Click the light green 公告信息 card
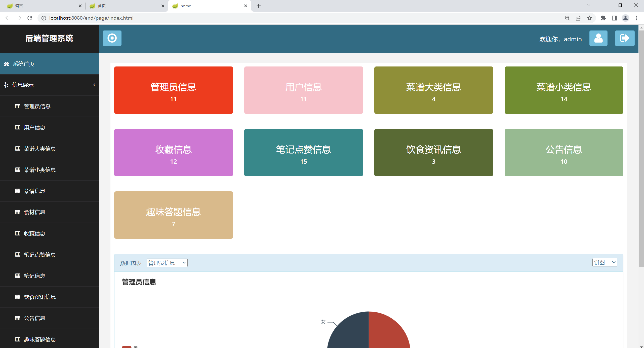 (564, 153)
